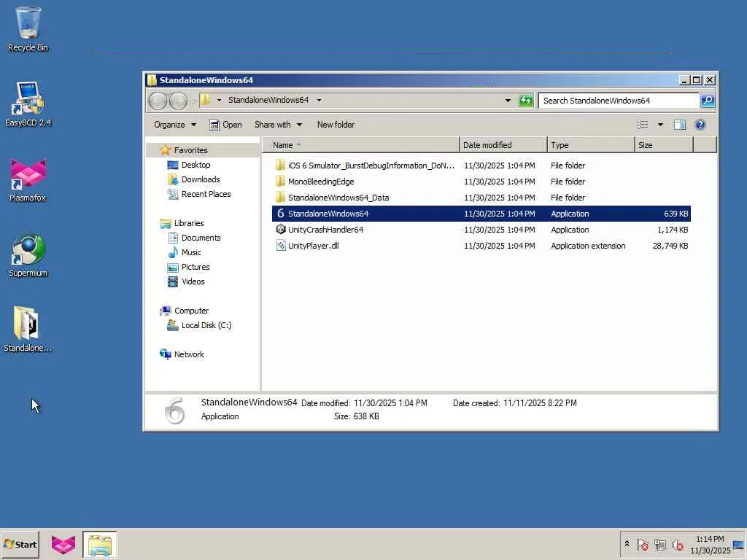Select the StandaloneWindows64_Data folder icon

point(281,197)
